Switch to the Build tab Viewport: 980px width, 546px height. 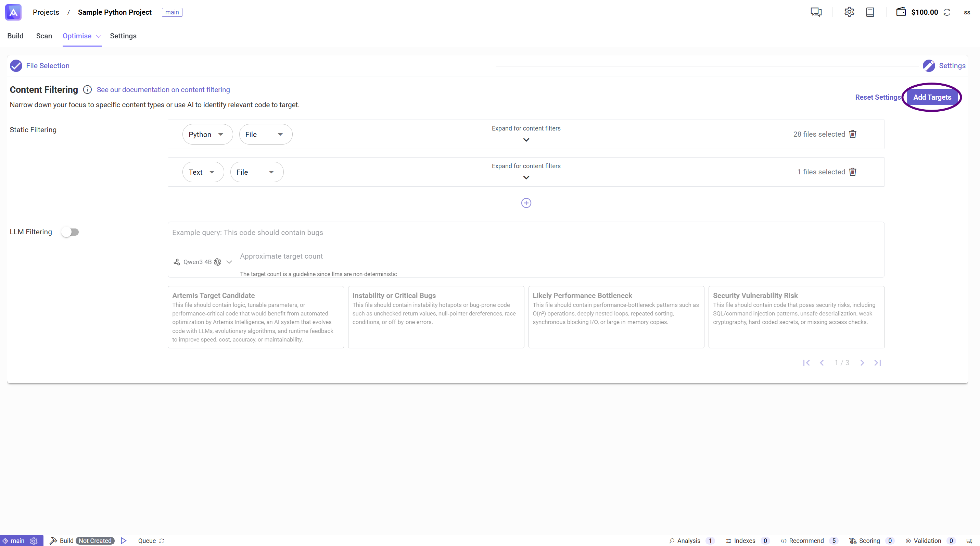15,36
